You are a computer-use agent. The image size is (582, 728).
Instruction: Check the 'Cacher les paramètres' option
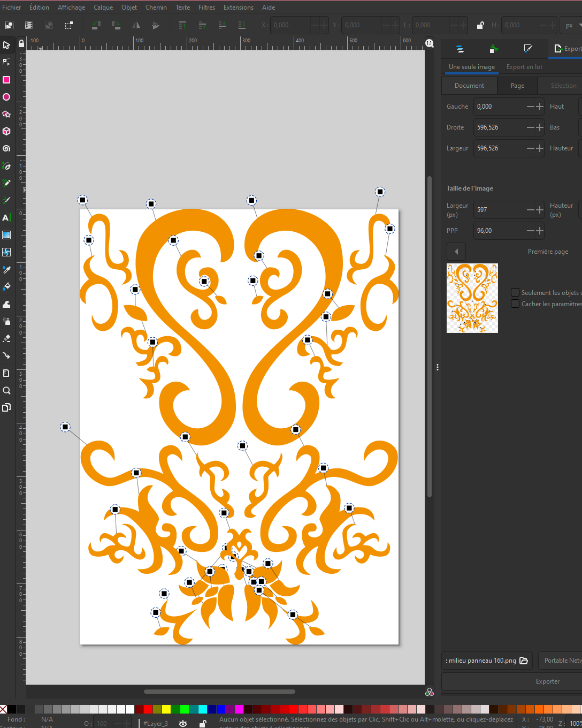click(515, 304)
